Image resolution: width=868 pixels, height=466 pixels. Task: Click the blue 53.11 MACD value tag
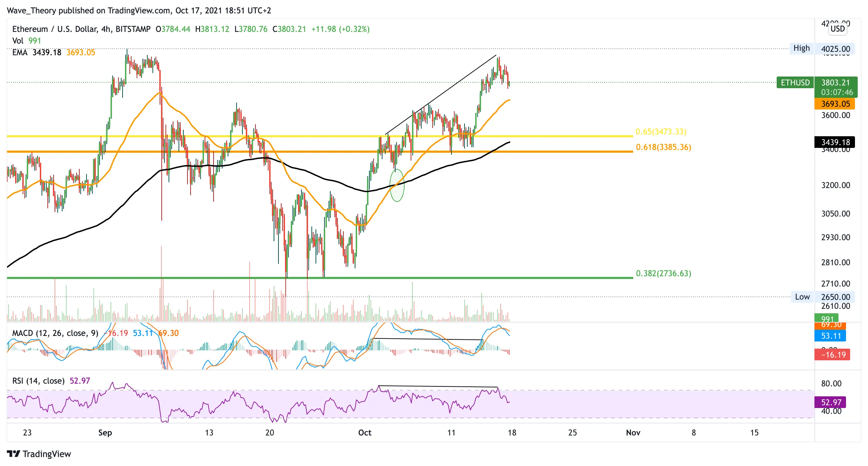[830, 336]
